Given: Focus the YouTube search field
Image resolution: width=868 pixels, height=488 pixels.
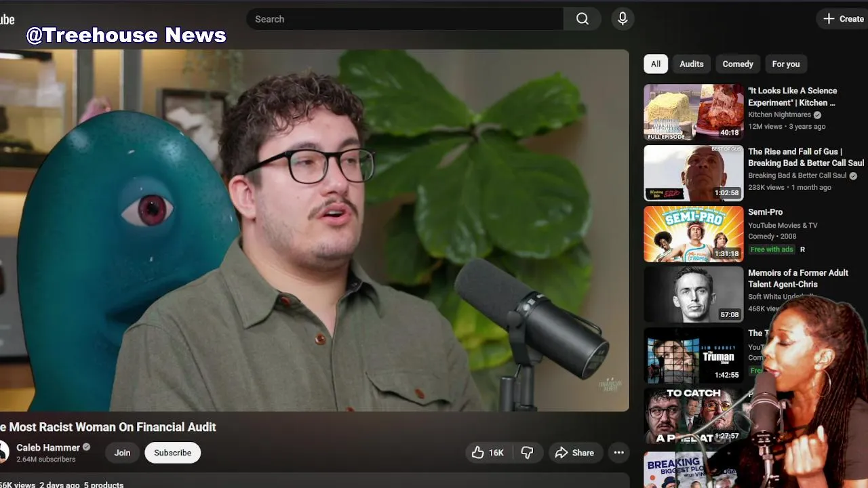Looking at the screenshot, I should pyautogui.click(x=405, y=19).
